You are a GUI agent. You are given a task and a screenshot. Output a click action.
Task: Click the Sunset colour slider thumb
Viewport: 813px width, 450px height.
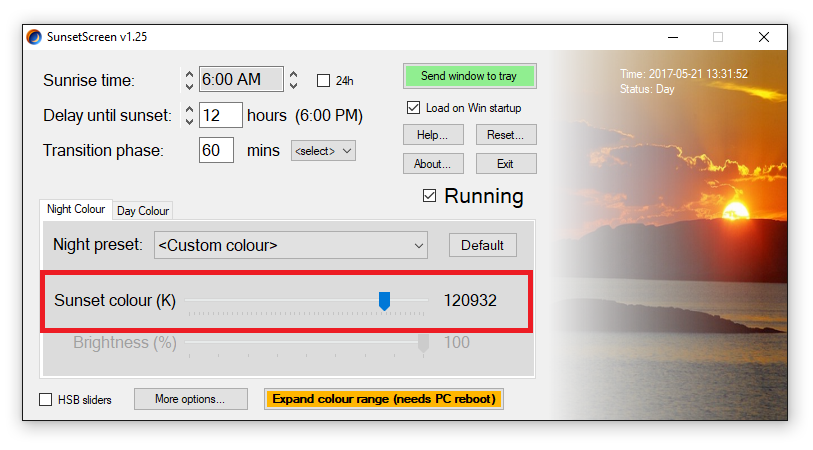pos(384,301)
